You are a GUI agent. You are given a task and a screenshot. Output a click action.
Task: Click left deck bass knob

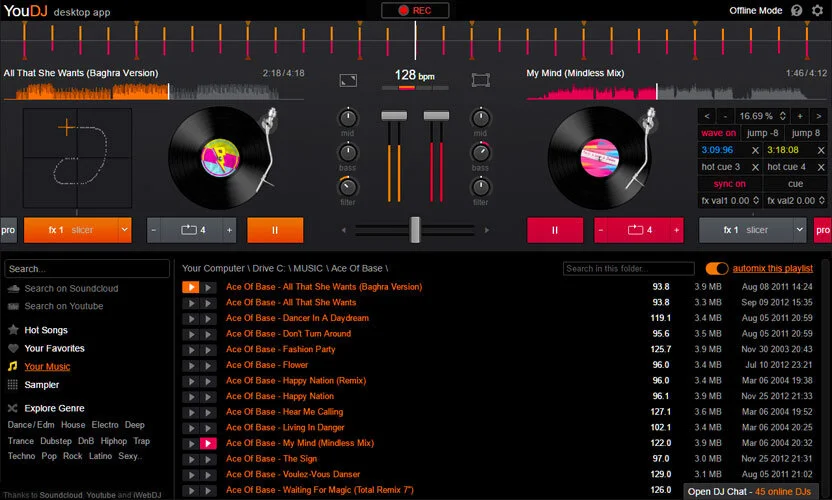tap(348, 153)
